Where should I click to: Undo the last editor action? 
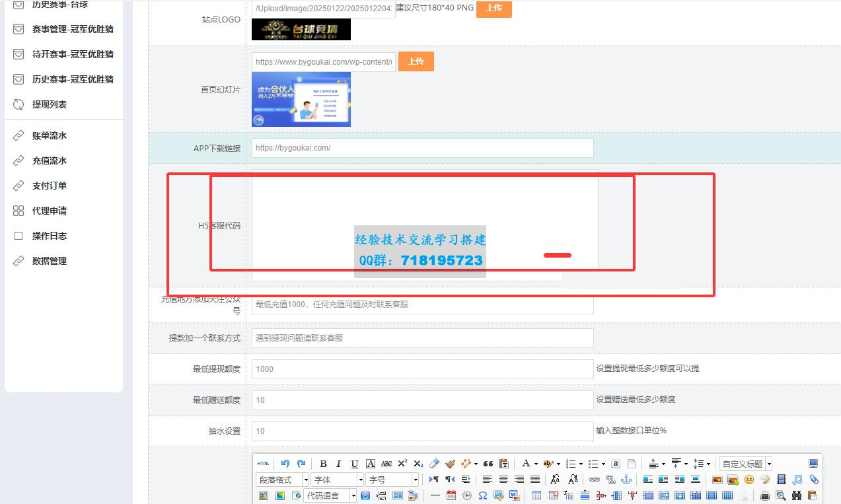[285, 464]
